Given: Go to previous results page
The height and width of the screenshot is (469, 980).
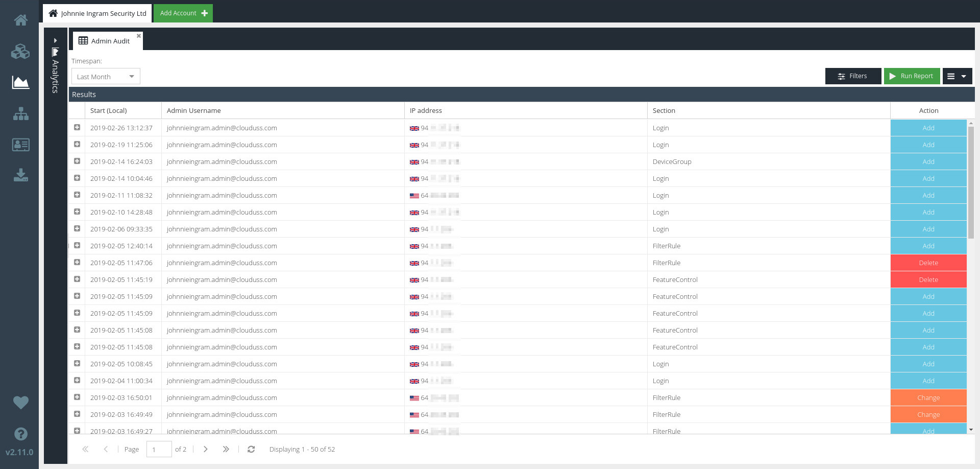Looking at the screenshot, I should point(106,449).
